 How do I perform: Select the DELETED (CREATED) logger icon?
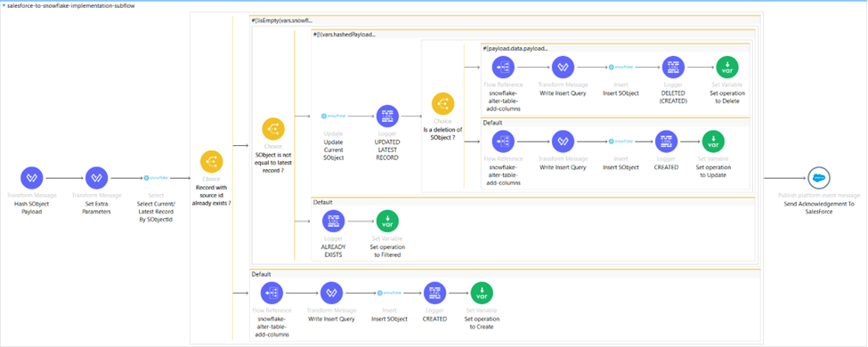674,67
